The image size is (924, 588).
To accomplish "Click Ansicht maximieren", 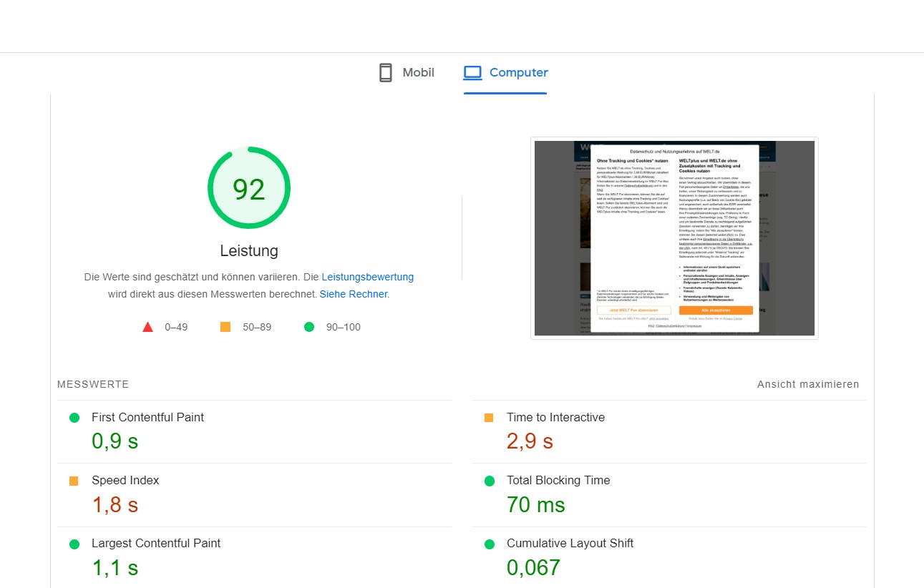I will [808, 384].
